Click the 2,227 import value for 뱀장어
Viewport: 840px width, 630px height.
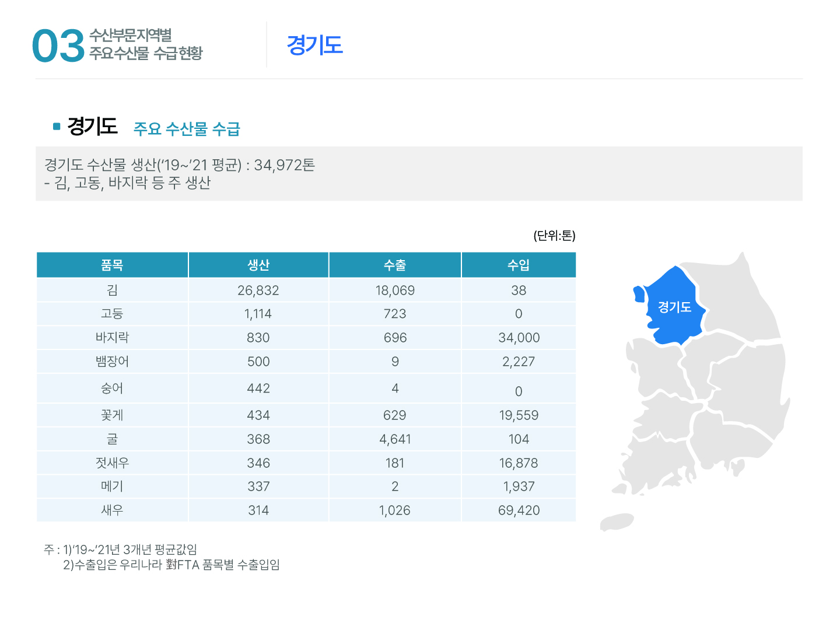point(519,362)
